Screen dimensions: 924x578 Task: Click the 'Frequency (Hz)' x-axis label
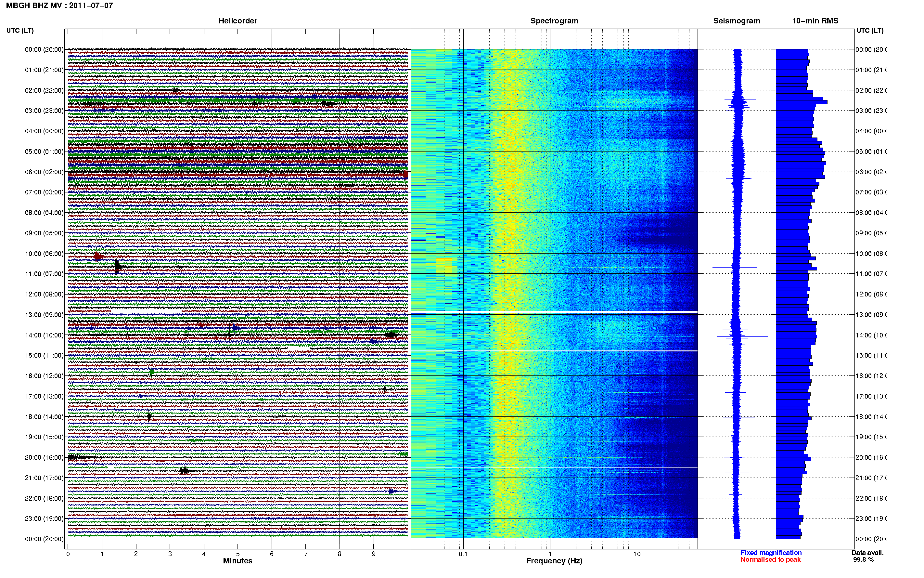click(x=554, y=561)
